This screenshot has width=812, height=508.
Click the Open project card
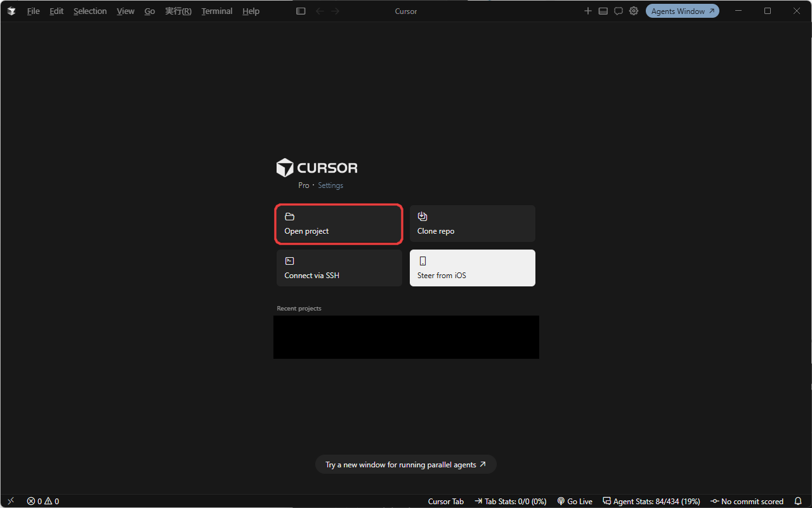click(x=339, y=224)
